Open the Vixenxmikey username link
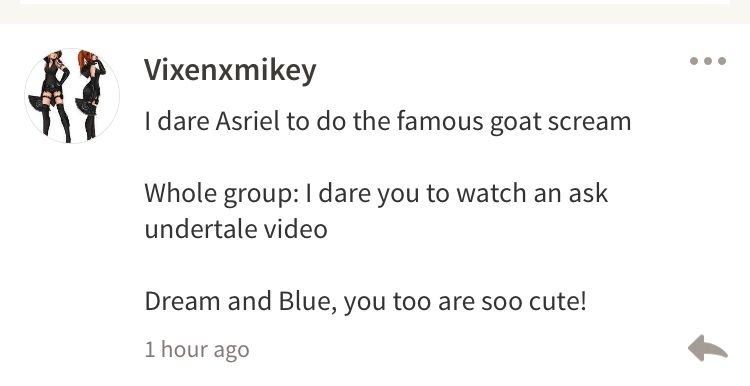The image size is (750, 386). point(230,71)
